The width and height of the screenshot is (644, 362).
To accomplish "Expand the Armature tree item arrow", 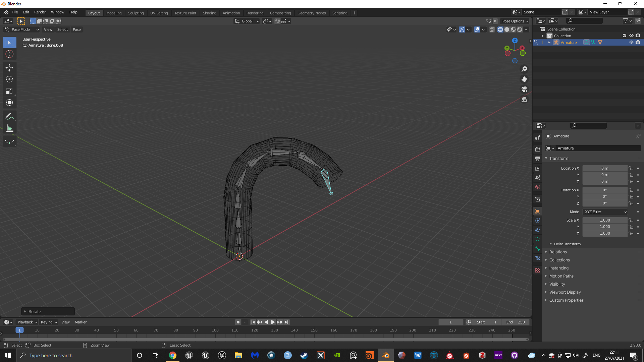I will pyautogui.click(x=549, y=43).
